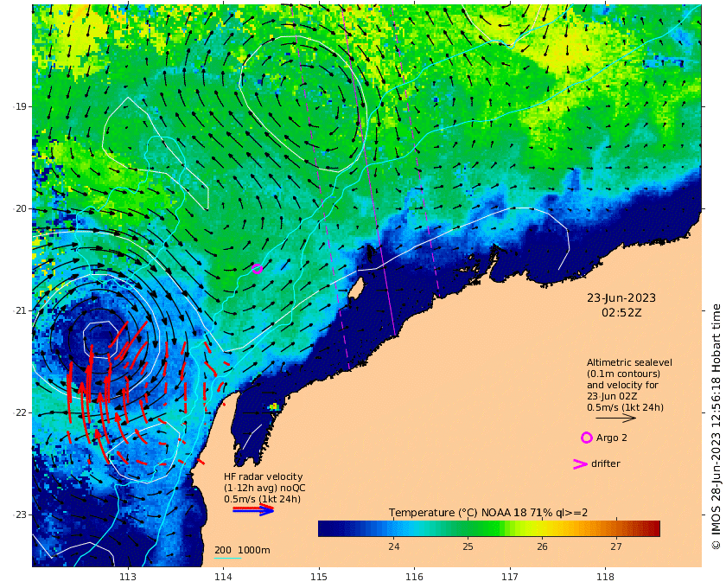Click the black altimetric velocity legend arrow

(x=615, y=418)
